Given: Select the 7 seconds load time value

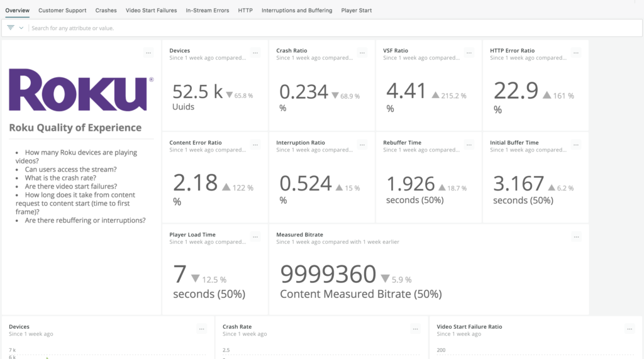Looking at the screenshot, I should point(180,274).
